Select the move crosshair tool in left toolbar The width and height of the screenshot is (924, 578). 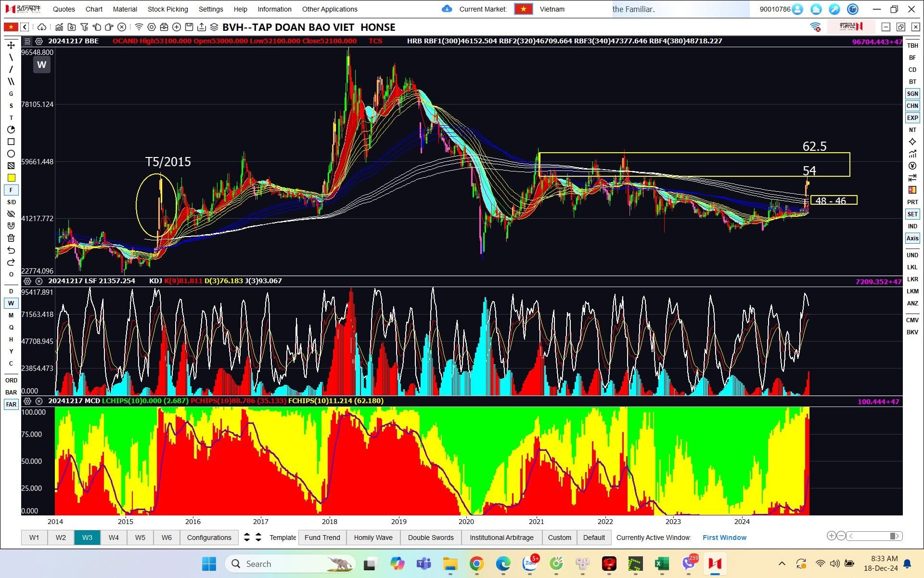(x=11, y=45)
